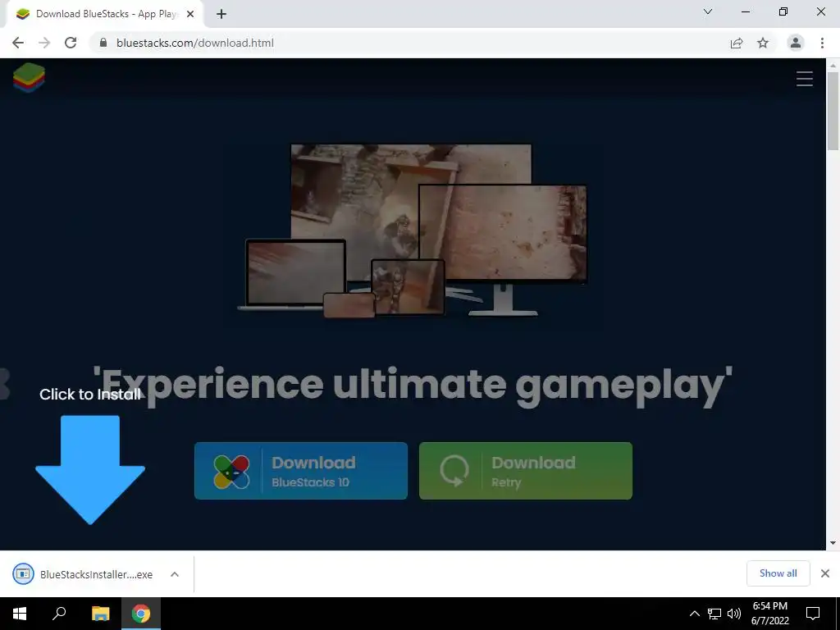Click the address bar URL
Screen dimensions: 840x630
click(x=195, y=43)
